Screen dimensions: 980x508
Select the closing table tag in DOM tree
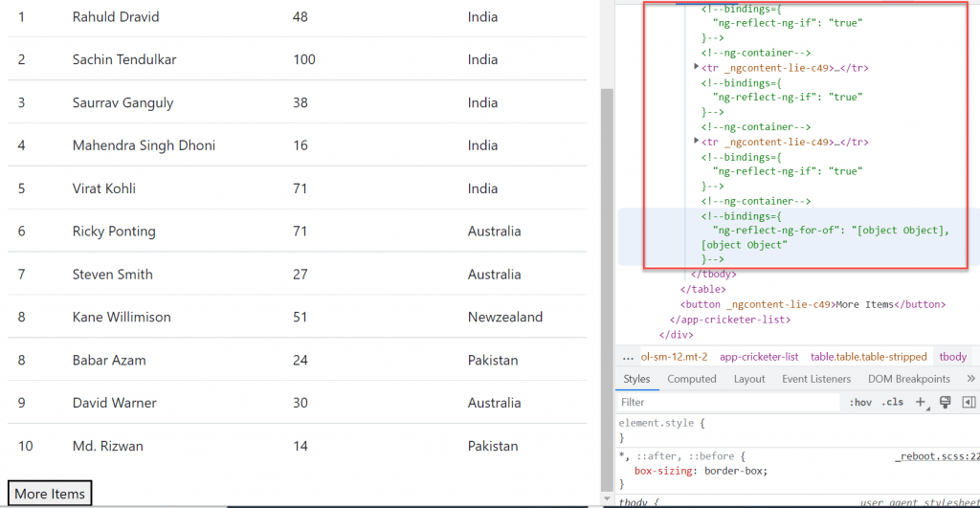pos(703,289)
